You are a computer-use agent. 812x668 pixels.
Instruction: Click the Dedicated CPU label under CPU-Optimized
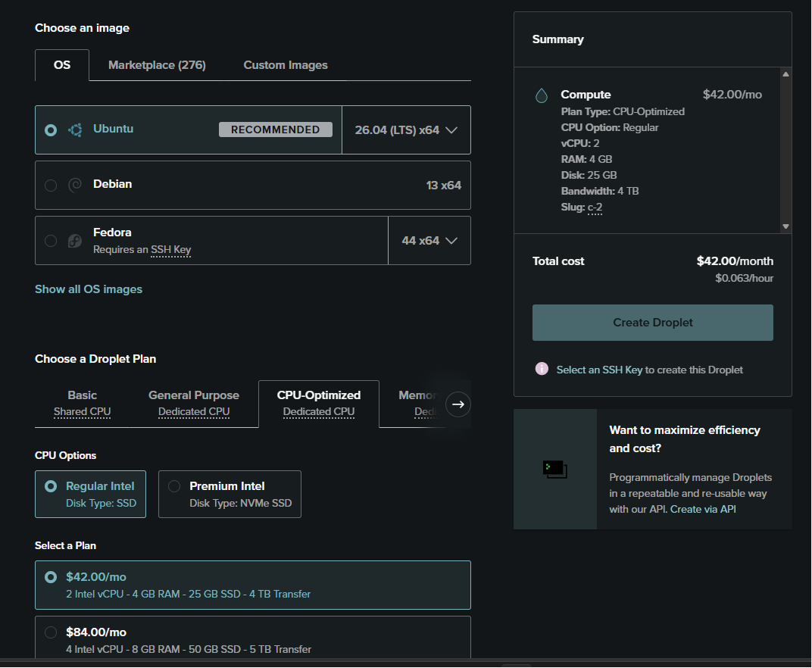(318, 412)
